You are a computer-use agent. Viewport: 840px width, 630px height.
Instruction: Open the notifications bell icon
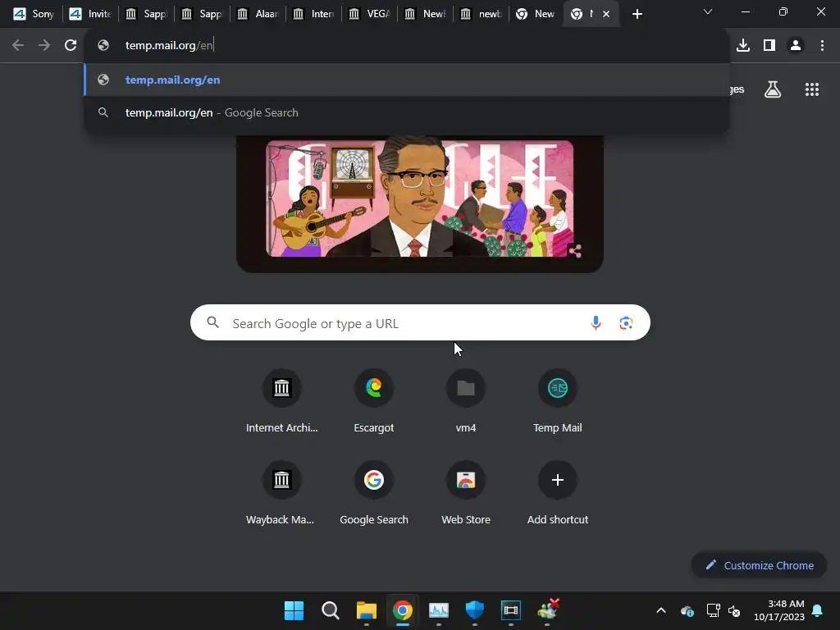tap(818, 610)
